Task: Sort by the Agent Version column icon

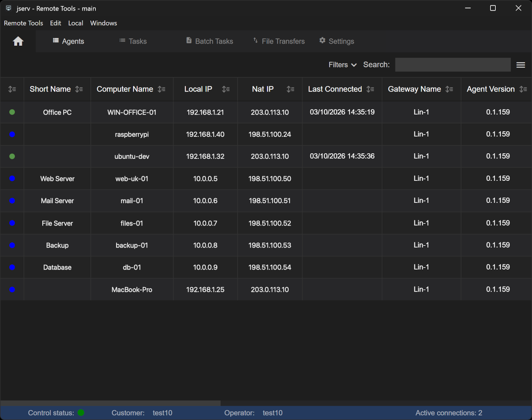Action: pos(523,89)
